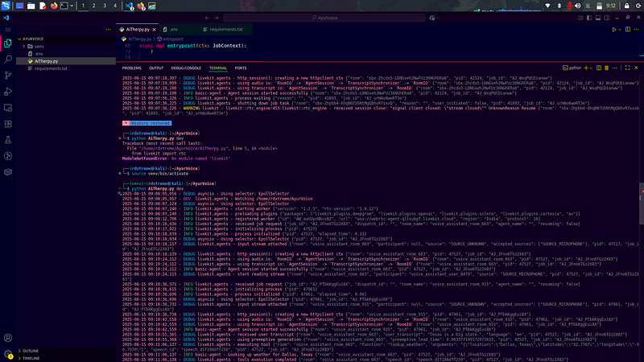
Task: Close the AiTherpy.py editor tab
Action: click(x=154, y=30)
